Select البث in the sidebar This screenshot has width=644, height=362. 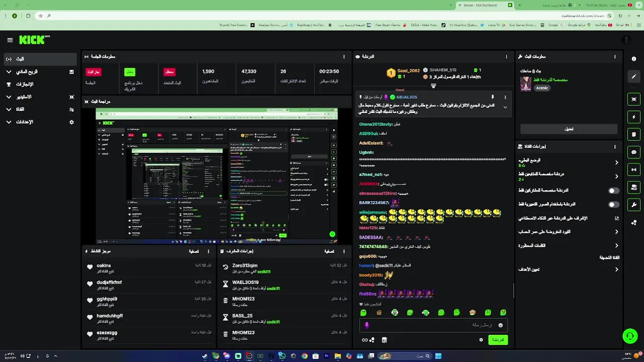(x=41, y=59)
